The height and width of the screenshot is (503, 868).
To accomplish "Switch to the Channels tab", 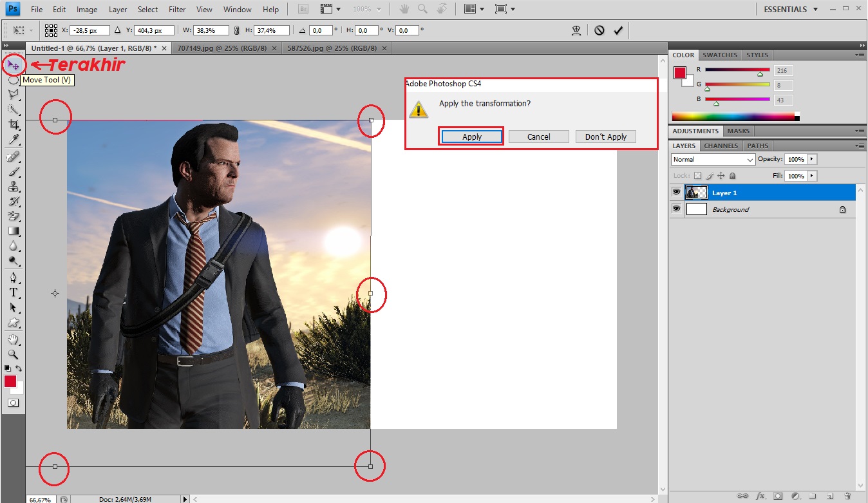I will tap(721, 146).
